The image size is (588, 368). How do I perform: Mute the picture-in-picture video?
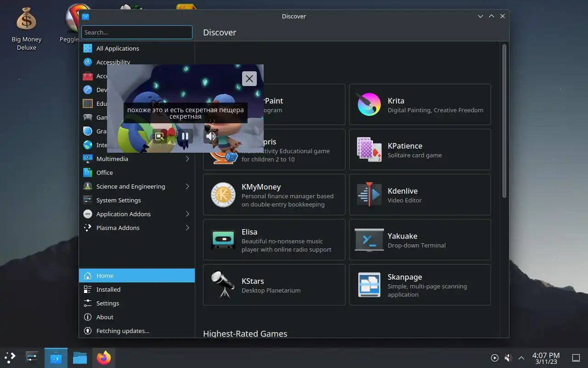[211, 136]
